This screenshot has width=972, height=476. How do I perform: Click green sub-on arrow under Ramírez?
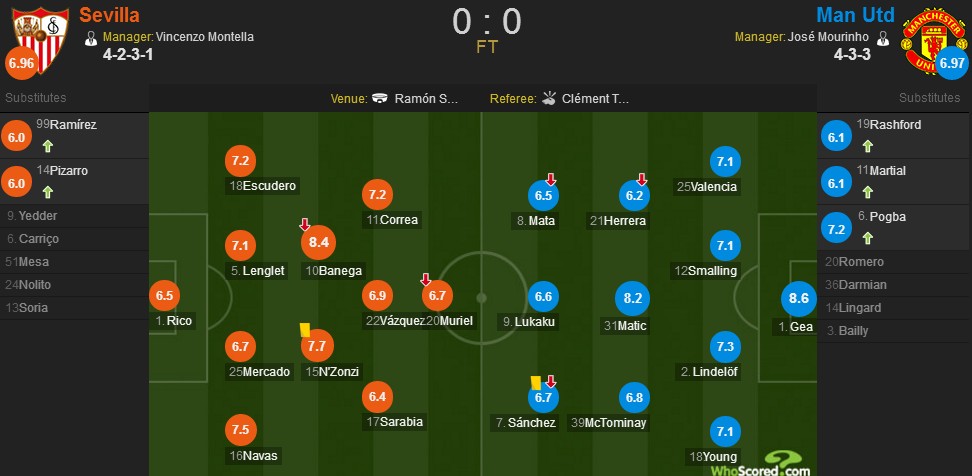47,145
